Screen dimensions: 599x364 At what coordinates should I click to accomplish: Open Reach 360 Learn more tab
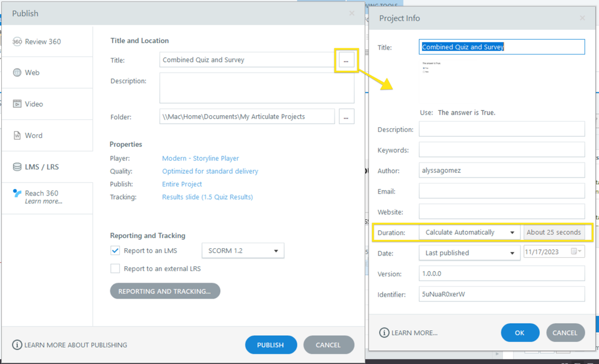[x=47, y=197]
